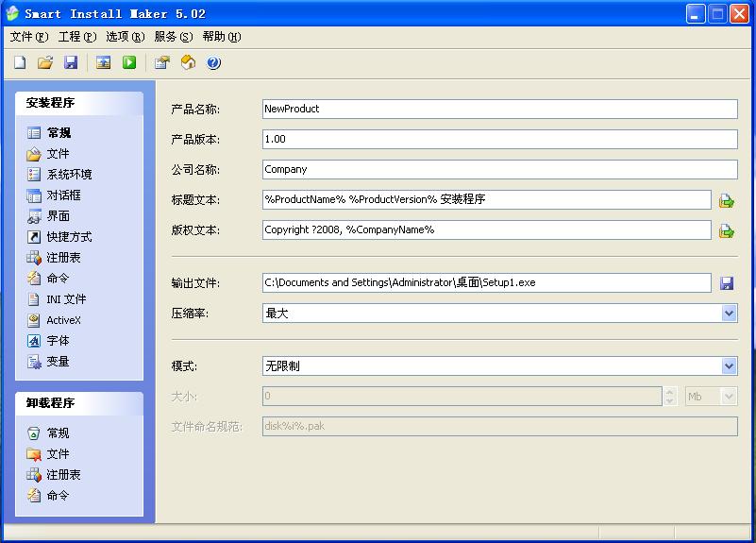Select 常规 under 卸载程序

(x=48, y=433)
